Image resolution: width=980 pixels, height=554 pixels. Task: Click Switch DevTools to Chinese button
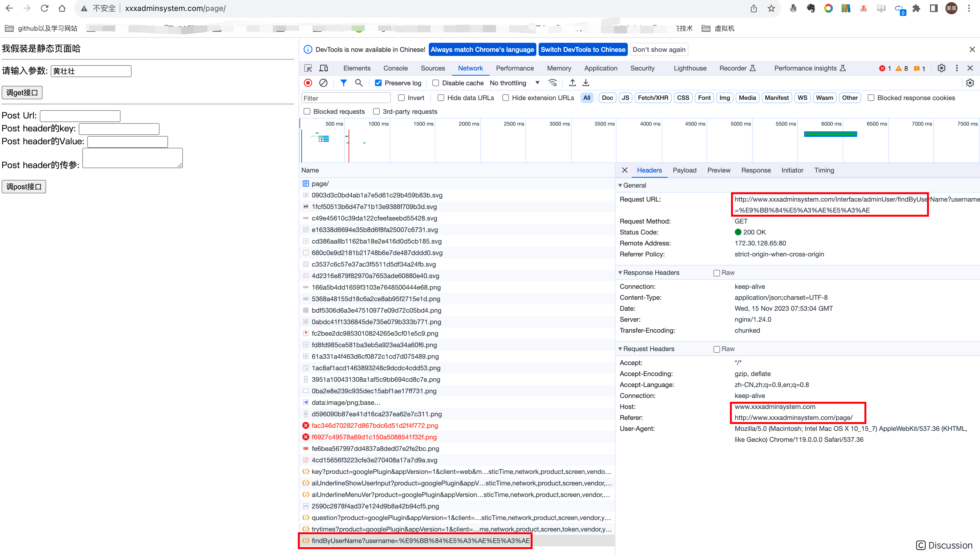point(583,49)
